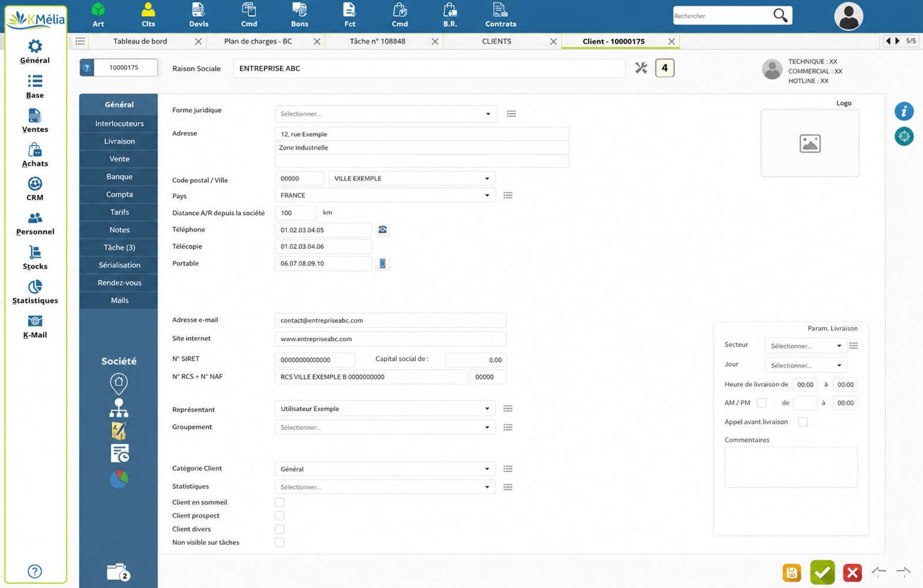Click the mobile icon beside Portable field
Viewport: 923px width, 588px height.
coord(383,263)
